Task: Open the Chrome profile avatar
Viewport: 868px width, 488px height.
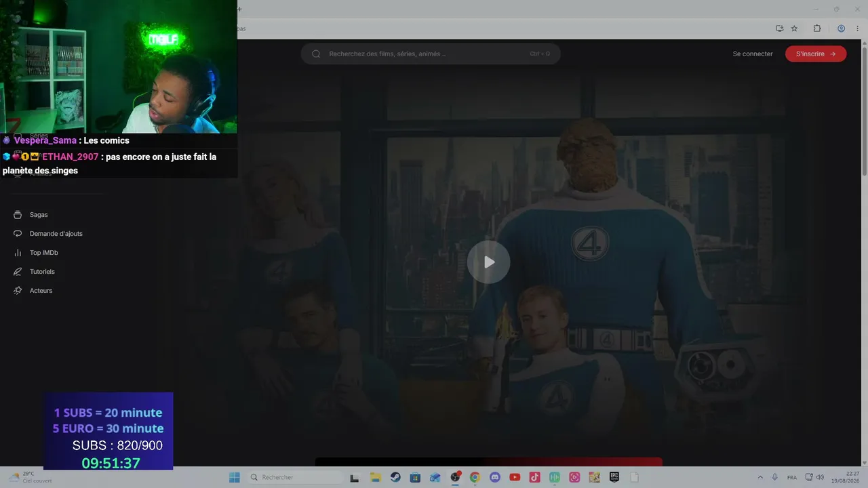Action: [842, 28]
